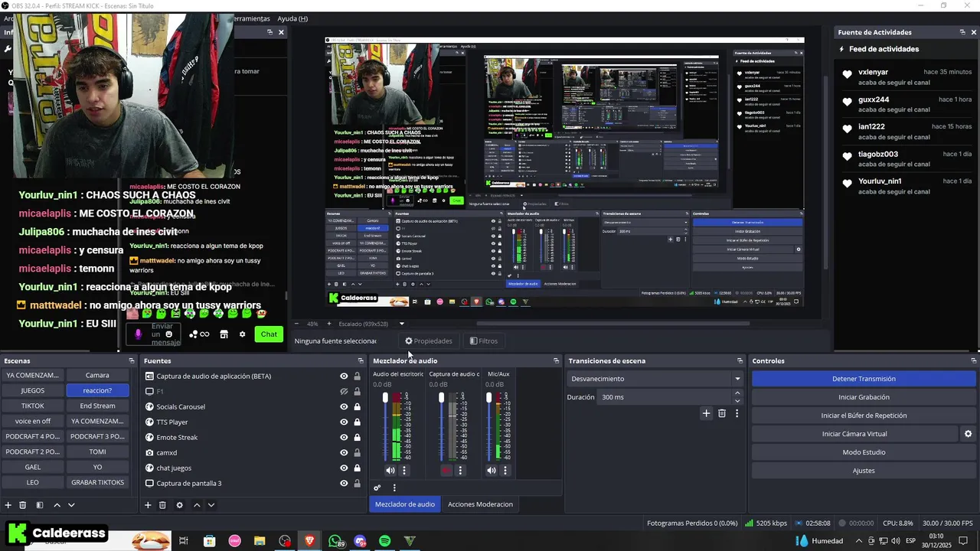Adjust Audio del escritorio volume fader

385,398
